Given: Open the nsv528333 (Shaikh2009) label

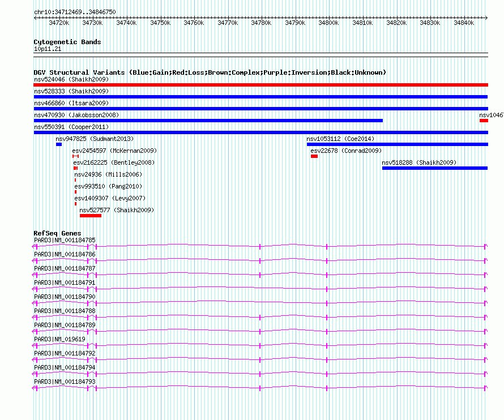Looking at the screenshot, I should coord(71,91).
